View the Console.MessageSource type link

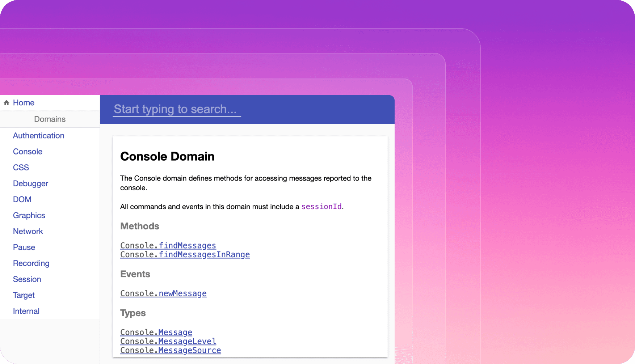click(x=171, y=350)
